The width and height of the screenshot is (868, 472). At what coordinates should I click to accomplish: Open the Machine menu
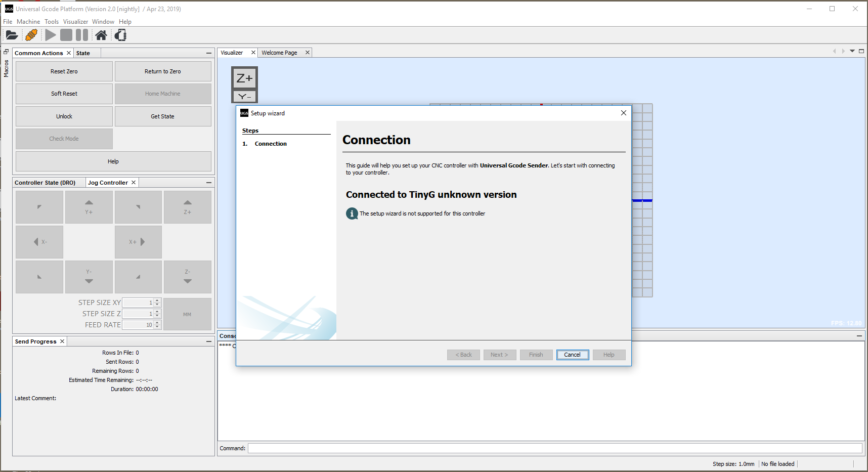28,22
